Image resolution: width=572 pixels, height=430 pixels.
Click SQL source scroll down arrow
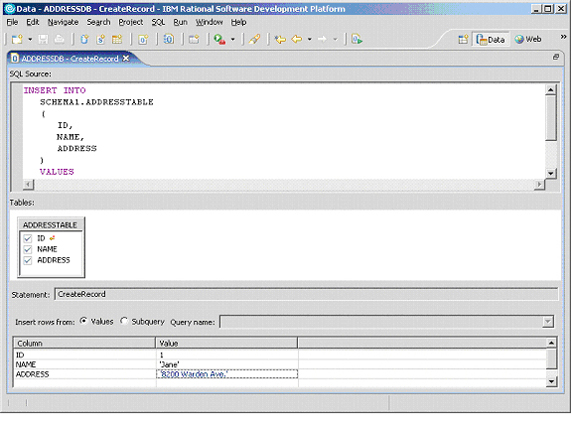click(x=551, y=173)
